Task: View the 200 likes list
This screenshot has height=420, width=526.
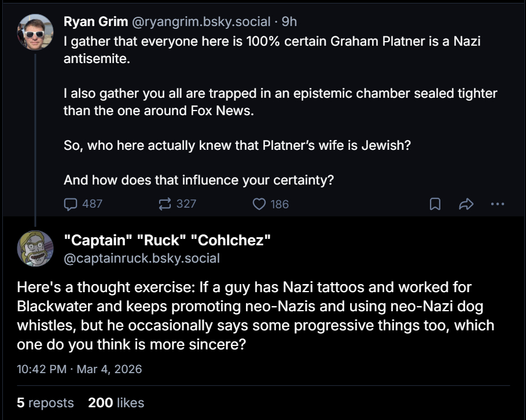Action: pos(116,403)
